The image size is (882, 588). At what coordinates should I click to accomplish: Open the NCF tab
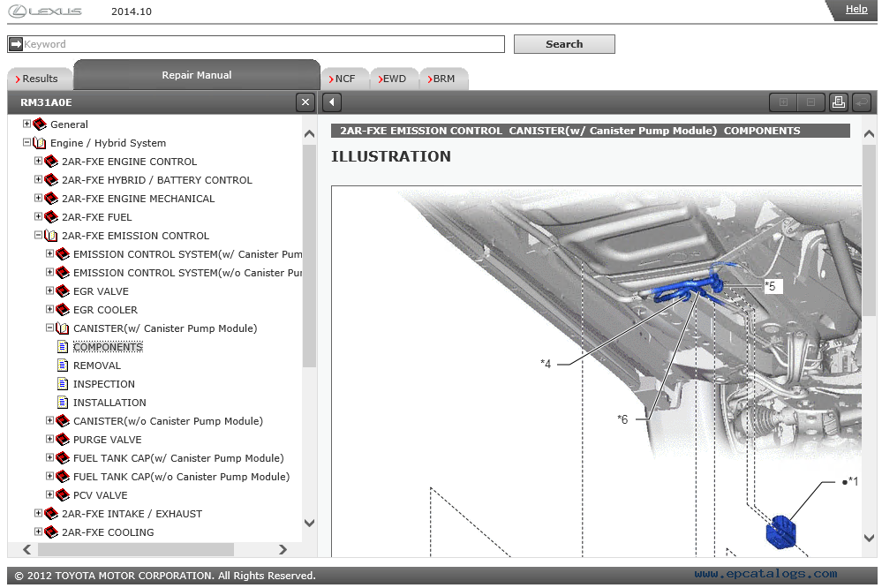tap(345, 79)
